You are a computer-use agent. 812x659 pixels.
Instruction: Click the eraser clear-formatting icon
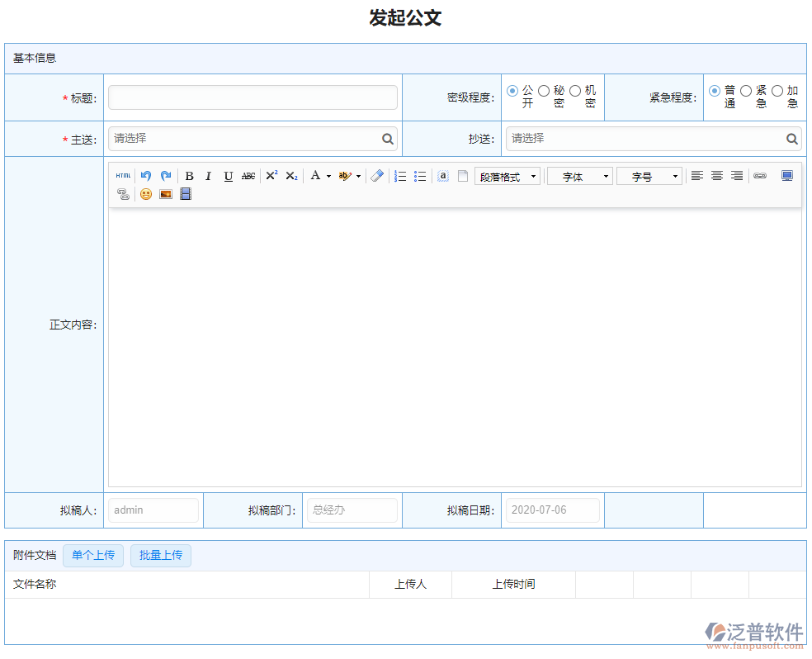[x=377, y=176]
